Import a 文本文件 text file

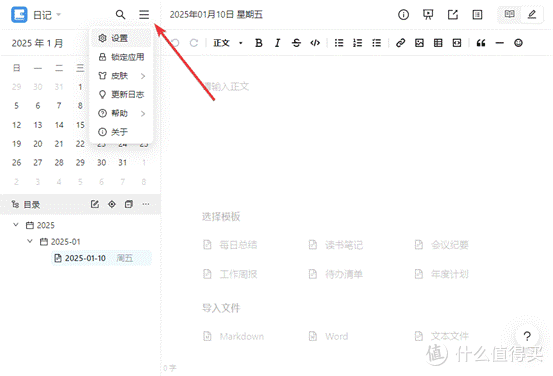[x=441, y=336]
